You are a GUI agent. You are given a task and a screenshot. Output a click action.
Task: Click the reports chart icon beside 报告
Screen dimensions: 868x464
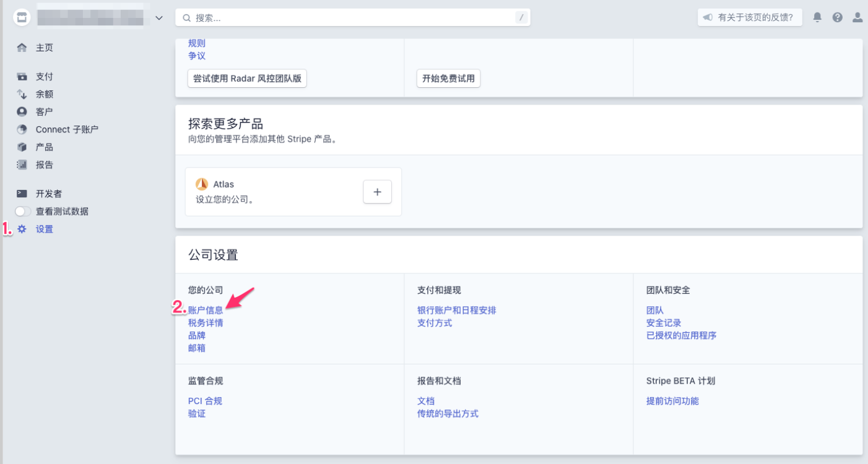[x=22, y=165]
